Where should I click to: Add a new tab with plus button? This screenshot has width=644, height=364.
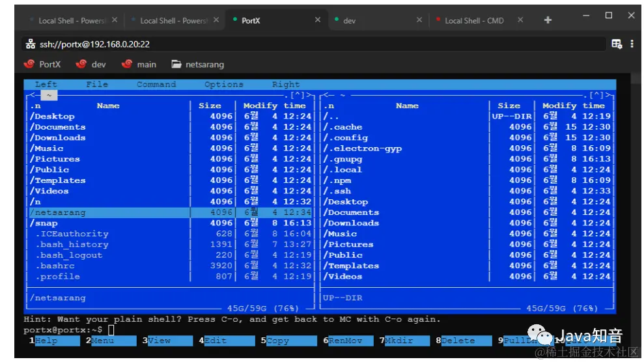[x=548, y=20]
